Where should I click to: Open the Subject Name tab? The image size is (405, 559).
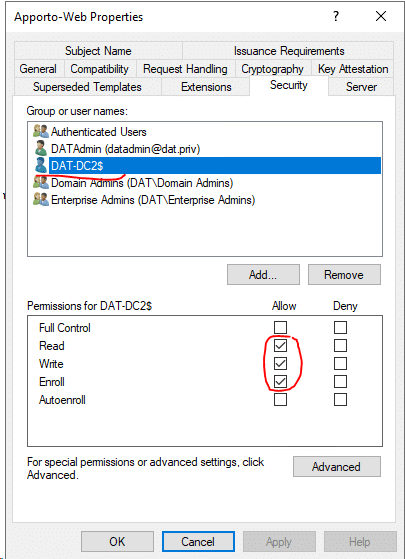98,51
